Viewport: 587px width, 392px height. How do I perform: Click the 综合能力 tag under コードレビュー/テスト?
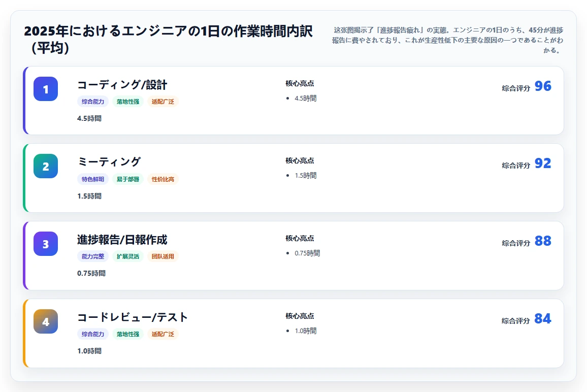click(93, 334)
